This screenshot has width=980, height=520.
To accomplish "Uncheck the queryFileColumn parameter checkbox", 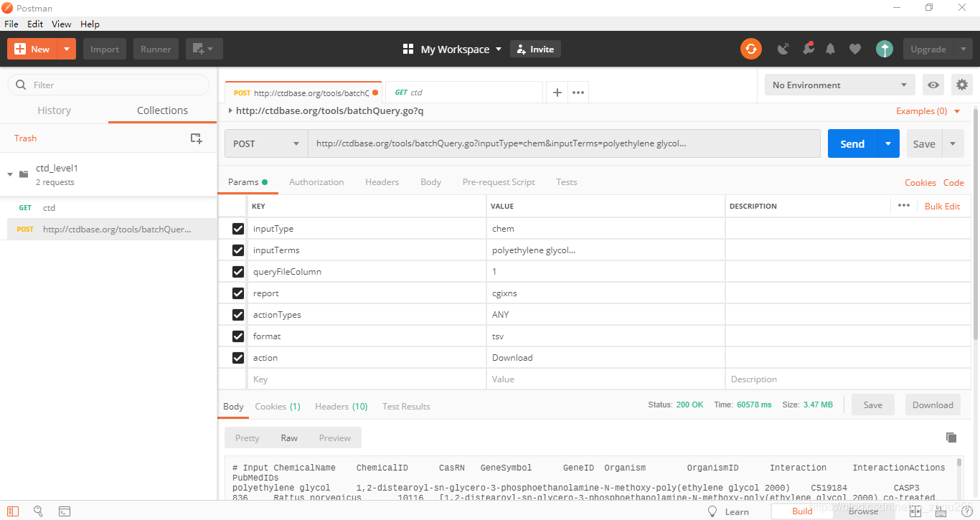I will coord(238,272).
